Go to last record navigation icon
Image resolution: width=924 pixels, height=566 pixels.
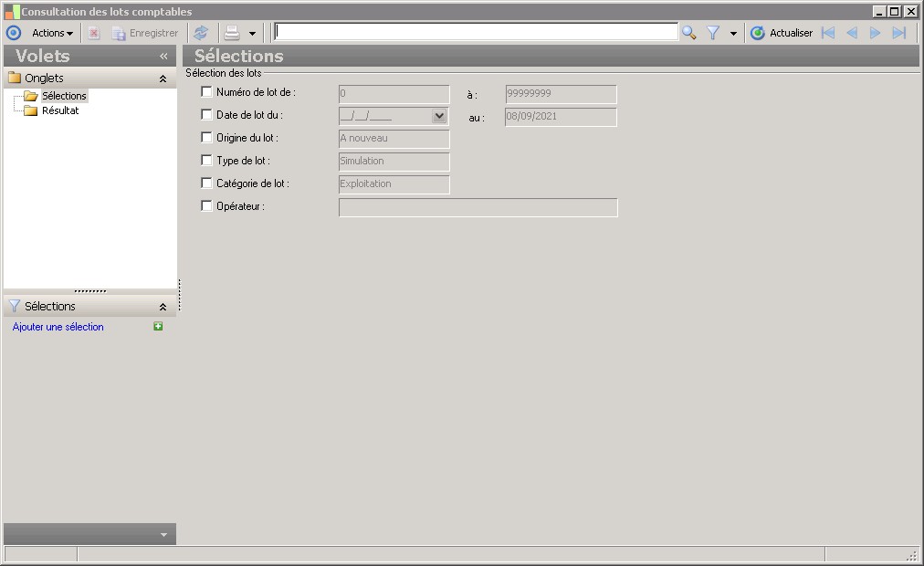pyautogui.click(x=898, y=33)
